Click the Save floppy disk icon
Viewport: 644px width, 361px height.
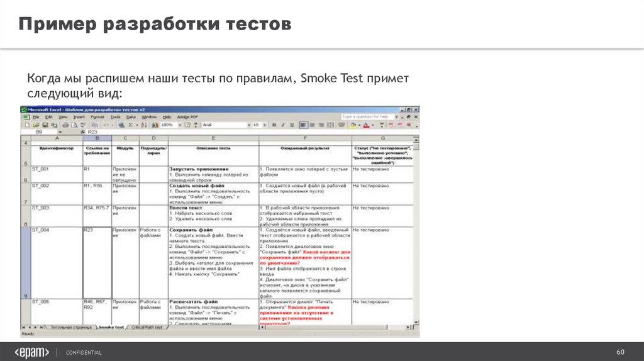coord(45,125)
